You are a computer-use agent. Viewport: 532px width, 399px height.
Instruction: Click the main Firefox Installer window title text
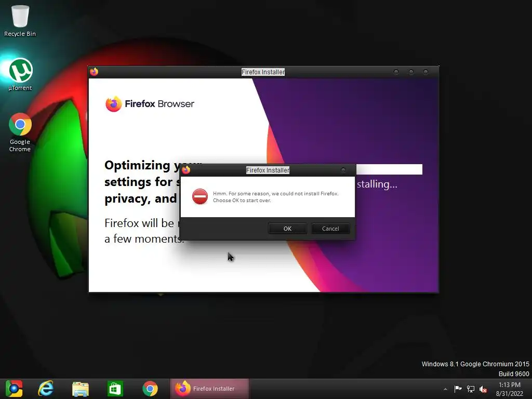click(263, 72)
